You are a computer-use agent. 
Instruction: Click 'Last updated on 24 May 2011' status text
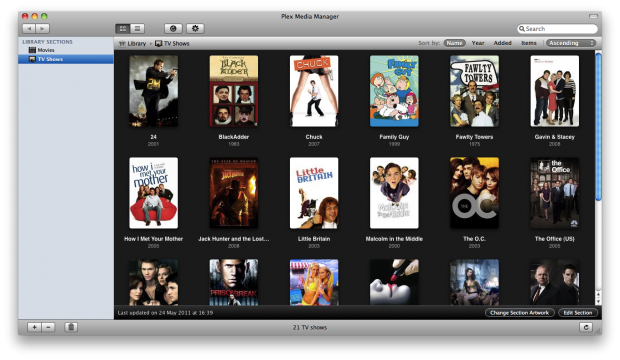tap(165, 313)
